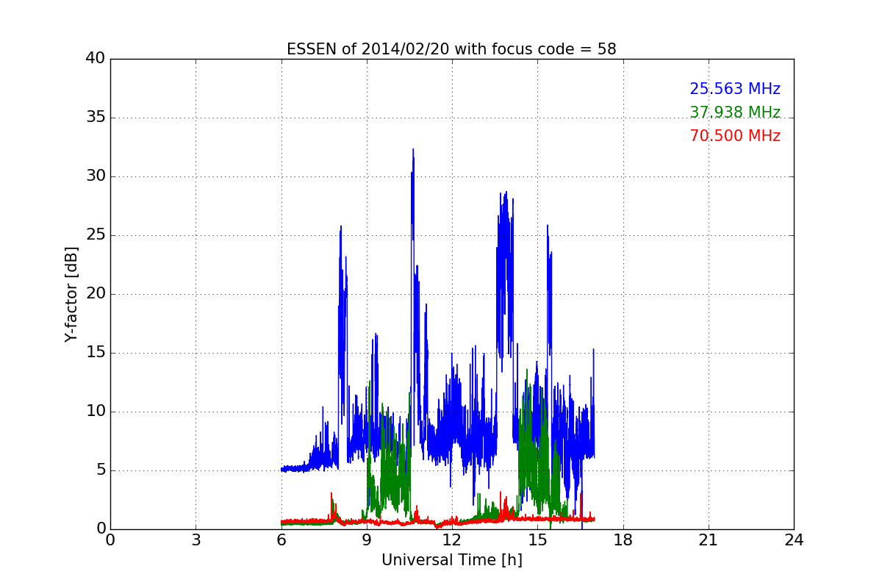The height and width of the screenshot is (588, 882).
Task: Select the blue 25.563 MHz legend label
Action: (735, 89)
